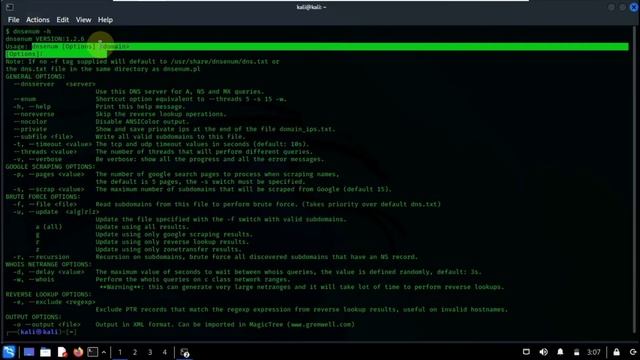Launch the text editor from taskbar
This screenshot has width=640, height=360.
pos(62,352)
